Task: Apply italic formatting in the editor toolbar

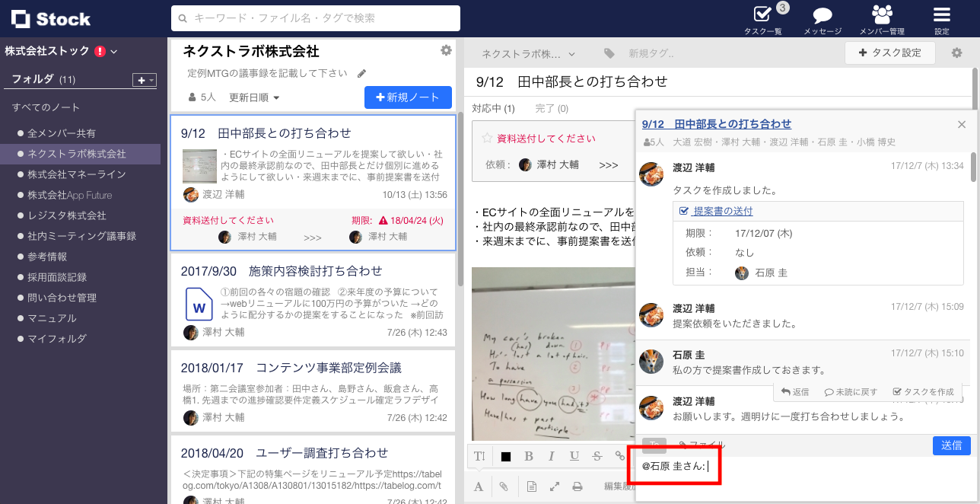Action: coord(551,456)
